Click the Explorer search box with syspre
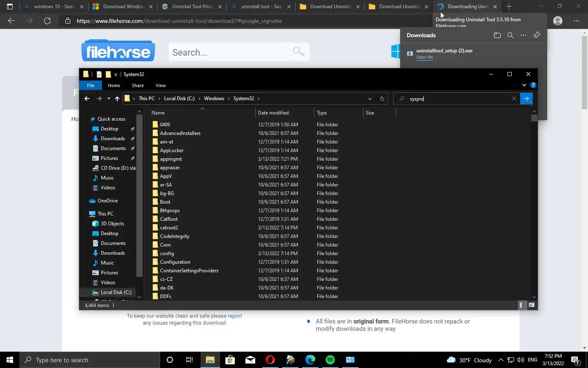The image size is (588, 368). click(457, 99)
